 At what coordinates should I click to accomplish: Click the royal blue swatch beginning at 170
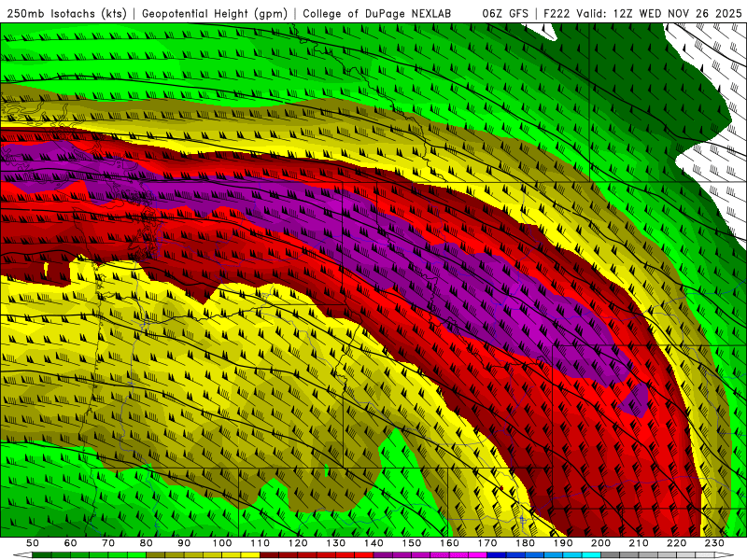(497, 555)
